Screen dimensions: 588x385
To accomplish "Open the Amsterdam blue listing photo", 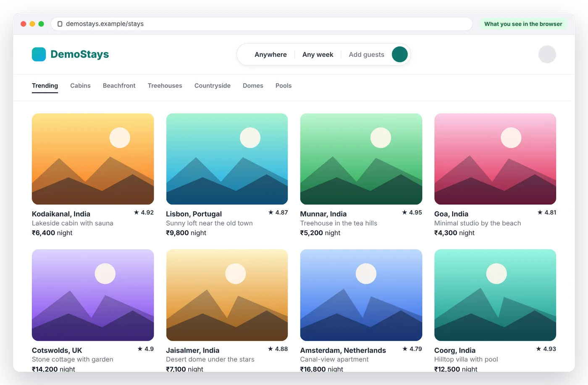I will pyautogui.click(x=361, y=295).
